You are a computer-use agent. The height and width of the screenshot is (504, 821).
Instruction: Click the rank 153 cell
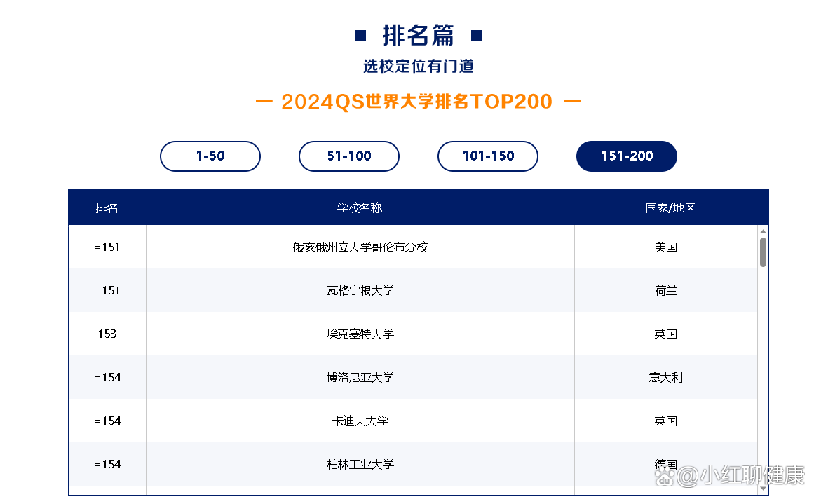(x=107, y=334)
